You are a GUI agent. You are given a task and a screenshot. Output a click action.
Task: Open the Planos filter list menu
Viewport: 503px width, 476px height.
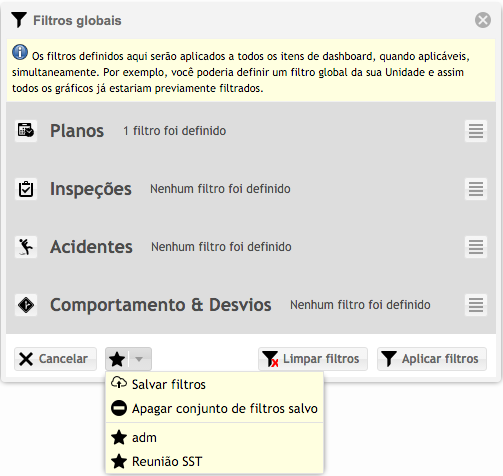pyautogui.click(x=476, y=131)
